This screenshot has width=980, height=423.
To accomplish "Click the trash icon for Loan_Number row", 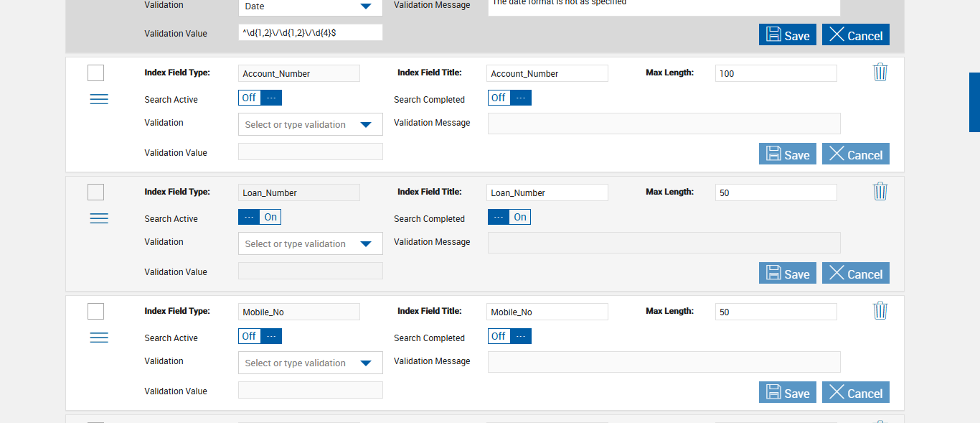I will pyautogui.click(x=880, y=191).
